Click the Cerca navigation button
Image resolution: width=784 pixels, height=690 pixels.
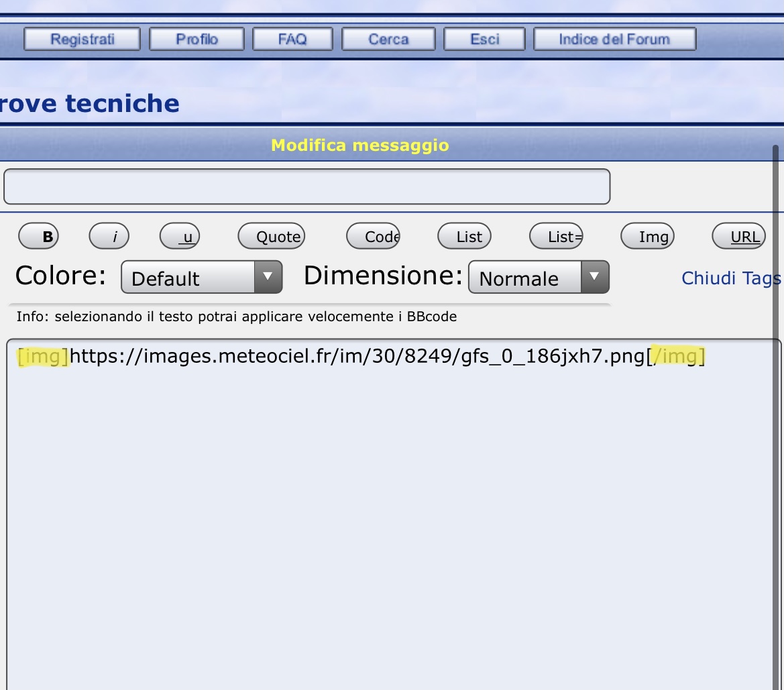(388, 39)
